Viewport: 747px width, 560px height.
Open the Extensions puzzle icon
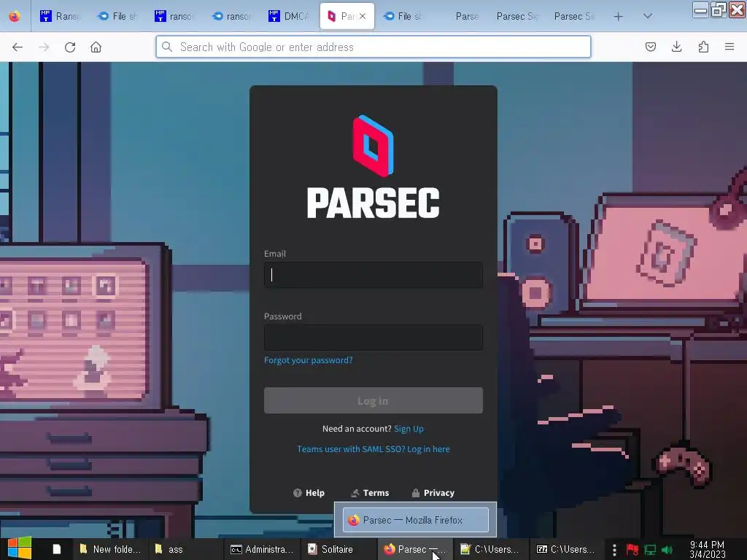(x=703, y=47)
